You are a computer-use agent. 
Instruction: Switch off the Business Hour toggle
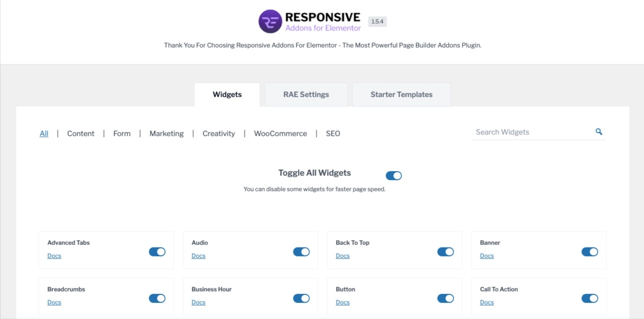tap(301, 298)
